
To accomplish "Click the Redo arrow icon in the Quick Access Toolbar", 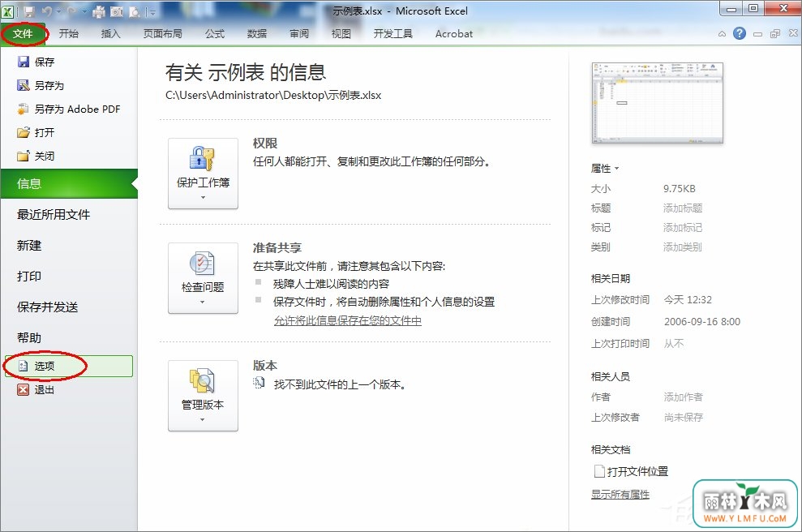I will pos(71,11).
